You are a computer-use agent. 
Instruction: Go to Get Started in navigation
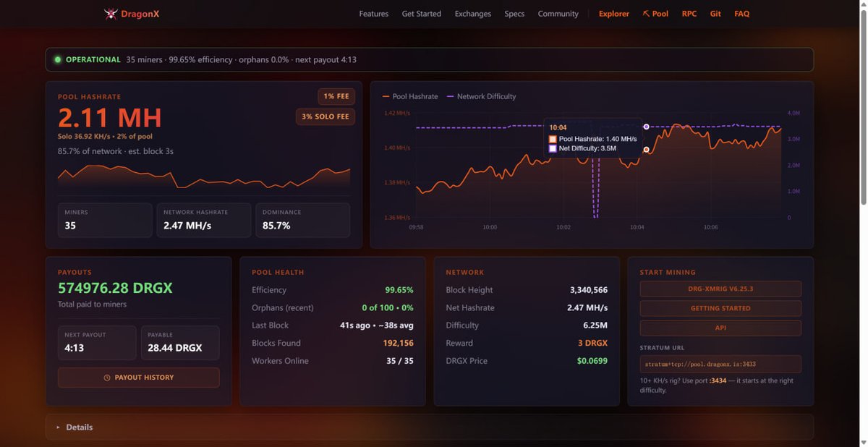click(x=422, y=14)
